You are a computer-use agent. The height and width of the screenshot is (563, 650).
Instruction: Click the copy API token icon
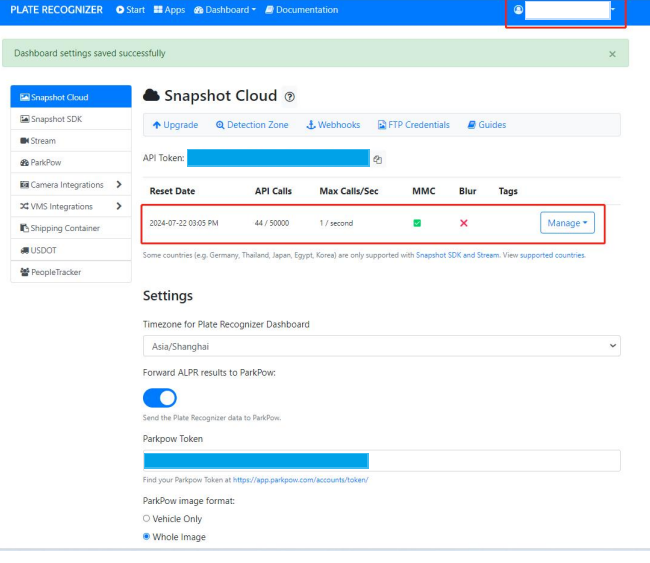pyautogui.click(x=378, y=159)
